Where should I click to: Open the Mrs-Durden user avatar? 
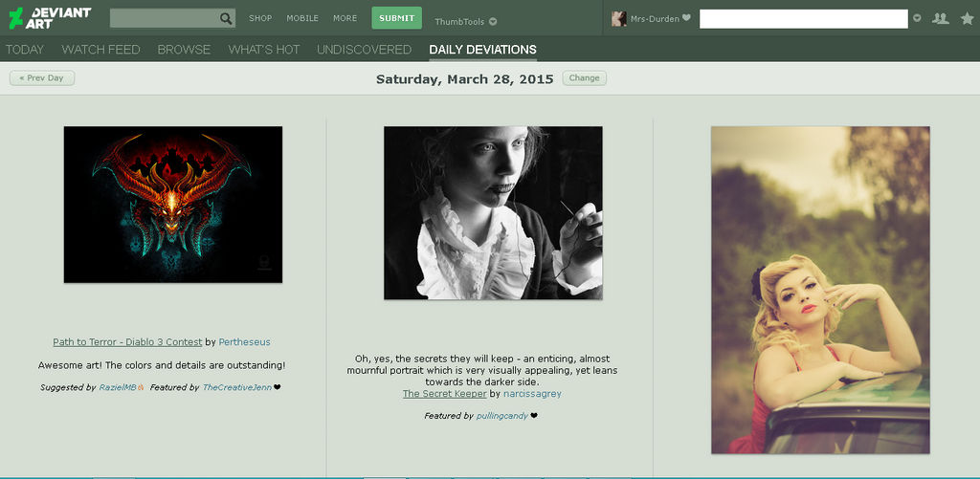619,18
